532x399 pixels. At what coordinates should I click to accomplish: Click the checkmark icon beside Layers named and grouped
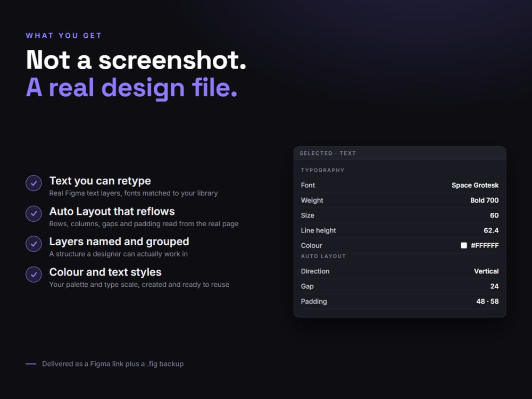click(34, 244)
